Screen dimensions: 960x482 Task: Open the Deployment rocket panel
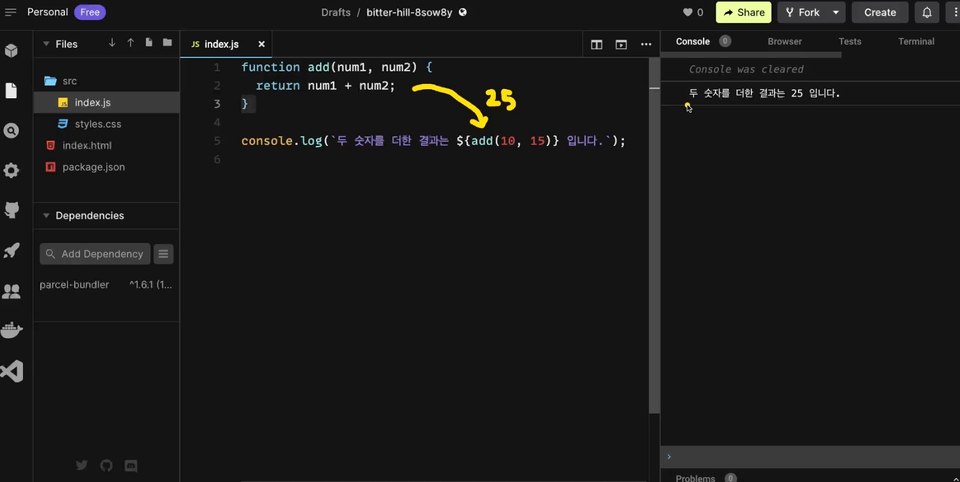pyautogui.click(x=12, y=251)
